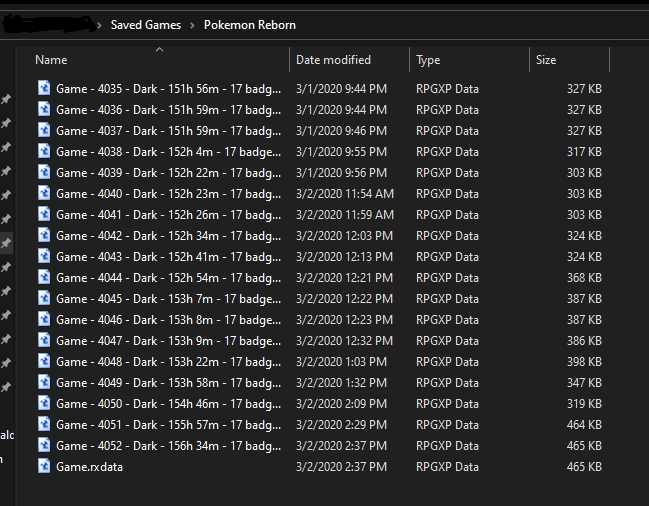Image resolution: width=649 pixels, height=506 pixels.
Task: Click the icon beside Game - 4048
Action: tap(44, 361)
